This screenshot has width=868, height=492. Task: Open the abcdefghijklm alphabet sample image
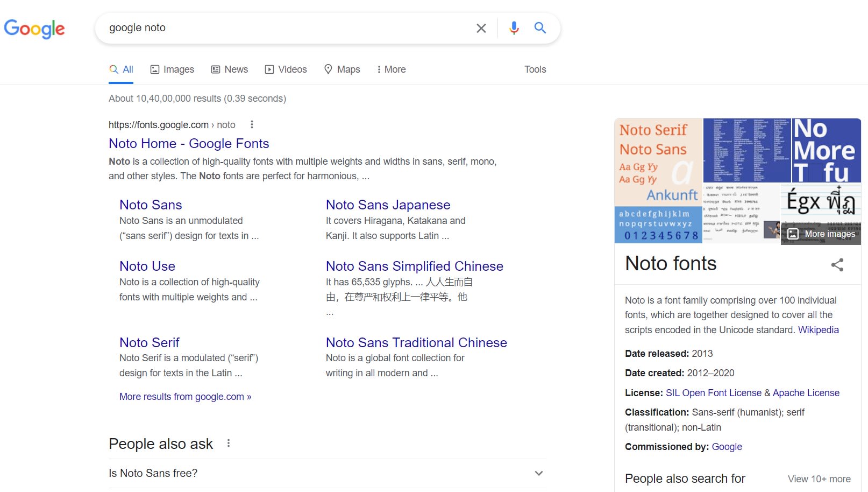point(658,225)
